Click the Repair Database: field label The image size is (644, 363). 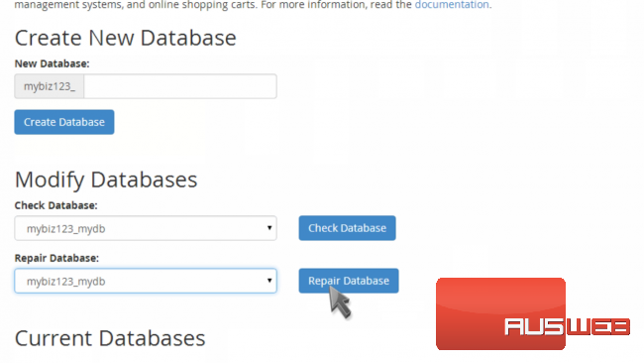[x=56, y=258]
